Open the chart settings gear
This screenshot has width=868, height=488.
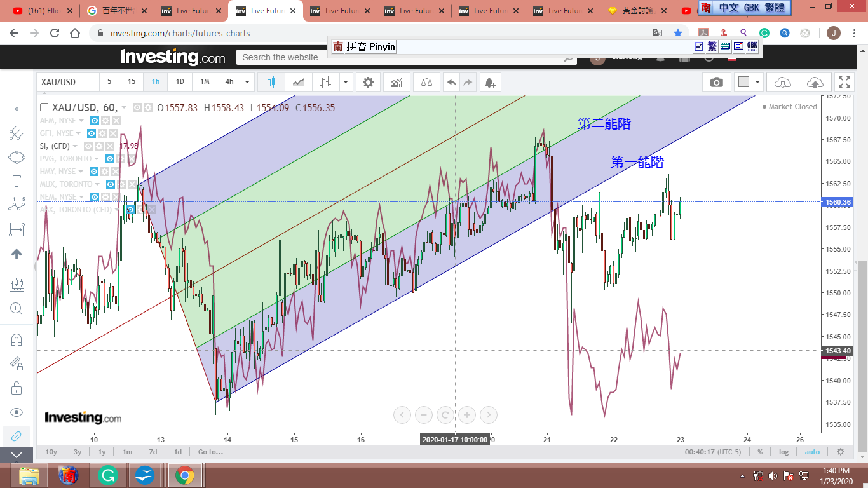pyautogui.click(x=368, y=82)
